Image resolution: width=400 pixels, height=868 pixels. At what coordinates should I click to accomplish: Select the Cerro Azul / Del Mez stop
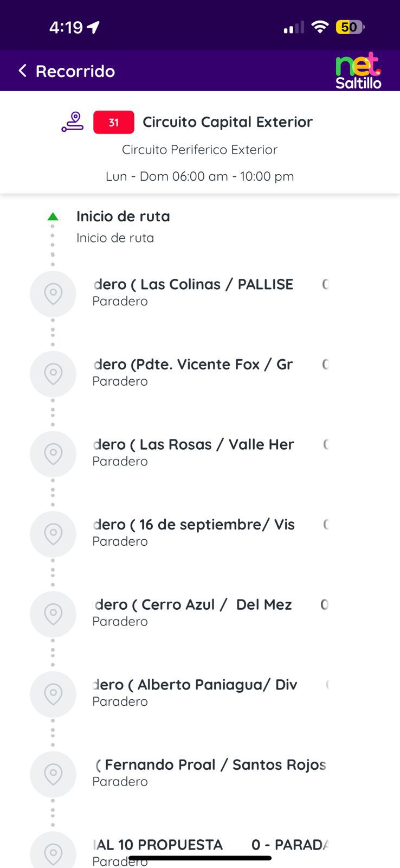pos(193,605)
